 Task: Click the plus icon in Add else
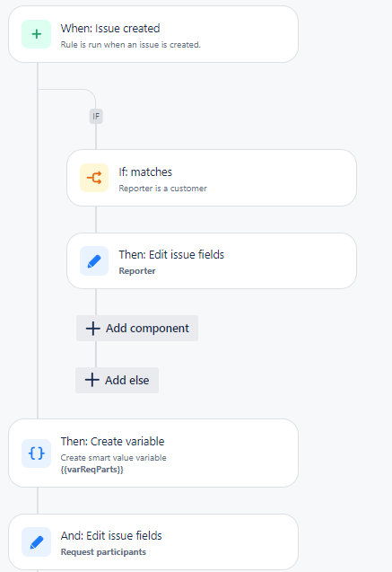(92, 380)
